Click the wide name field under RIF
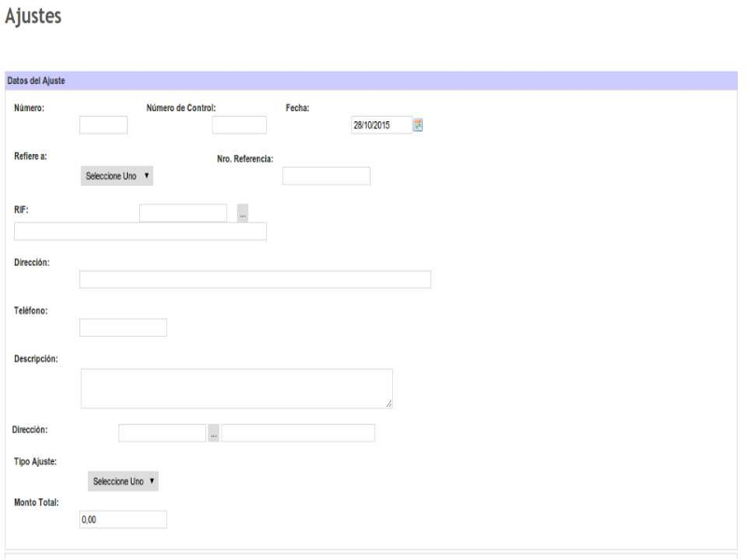The image size is (747, 560). 140,231
